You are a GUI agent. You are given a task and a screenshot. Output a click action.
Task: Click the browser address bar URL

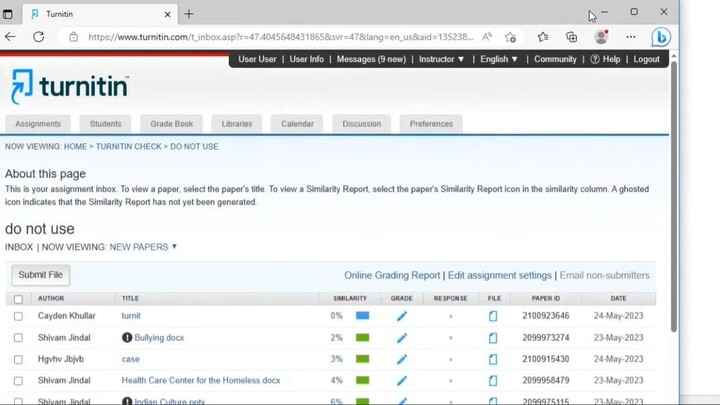tap(281, 37)
